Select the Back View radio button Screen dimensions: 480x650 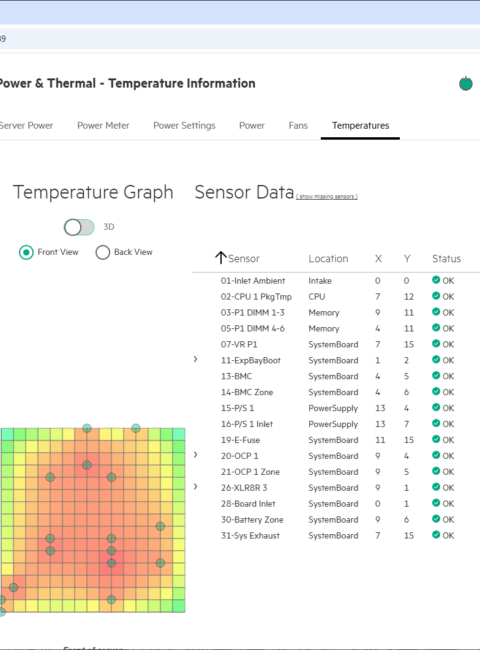(x=102, y=252)
